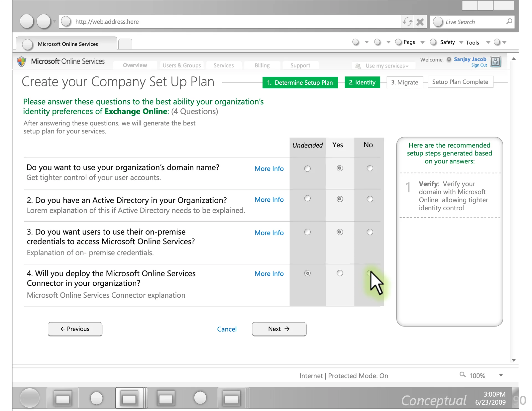Viewport: 532px width, 411px height.
Task: Click the presence status icon beside Sanjay Jacob
Action: coord(449,59)
